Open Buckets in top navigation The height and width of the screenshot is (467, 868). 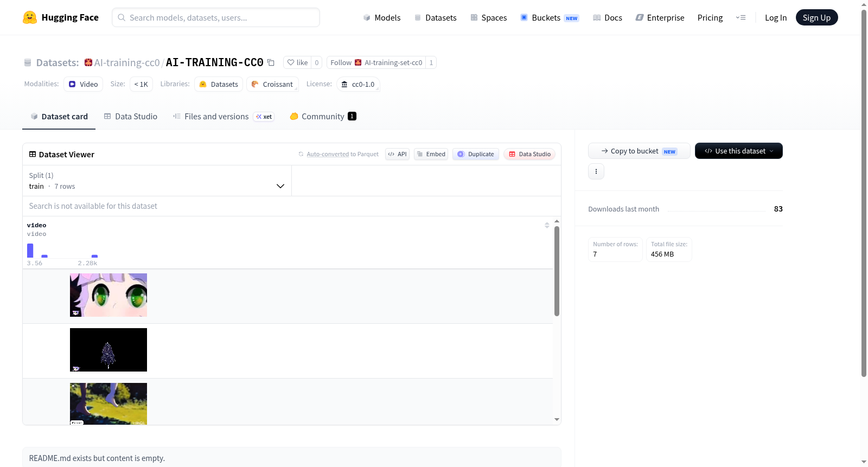click(550, 17)
